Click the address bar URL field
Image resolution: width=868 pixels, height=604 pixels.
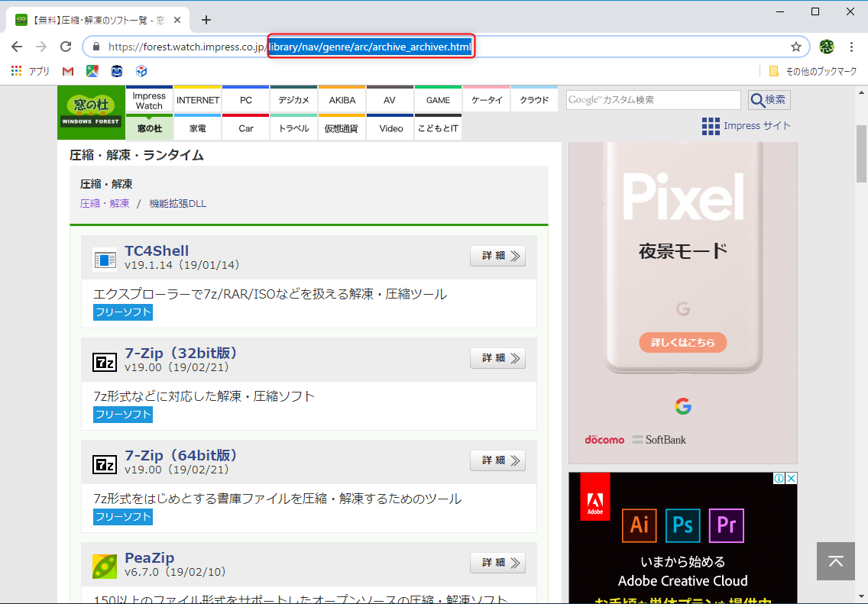[445, 47]
